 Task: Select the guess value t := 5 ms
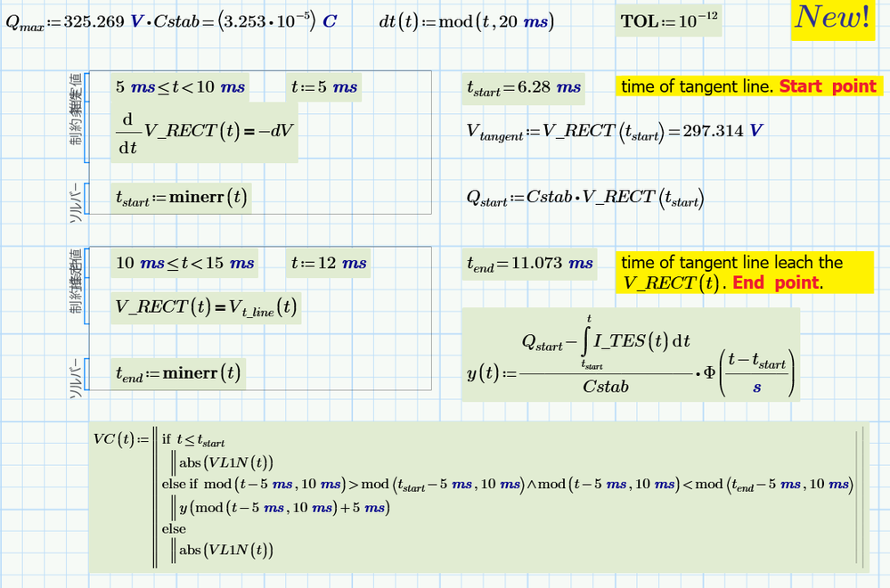[324, 87]
